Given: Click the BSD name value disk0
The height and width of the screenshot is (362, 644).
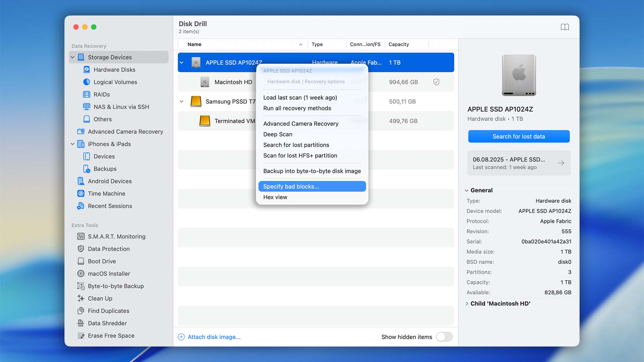Looking at the screenshot, I should point(564,262).
